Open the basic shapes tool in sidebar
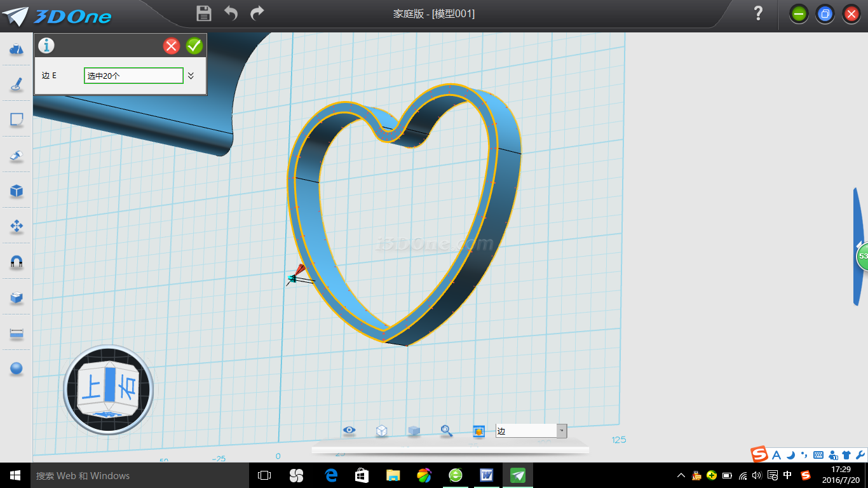Screen dimensions: 868x488 [x=17, y=50]
